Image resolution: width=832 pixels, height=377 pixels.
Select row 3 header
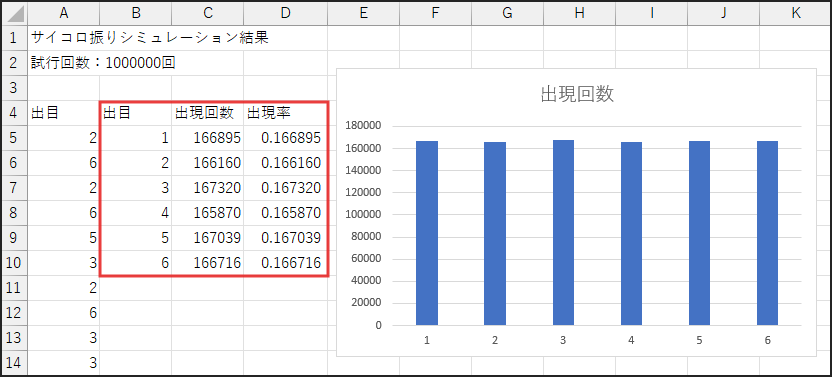coord(14,88)
